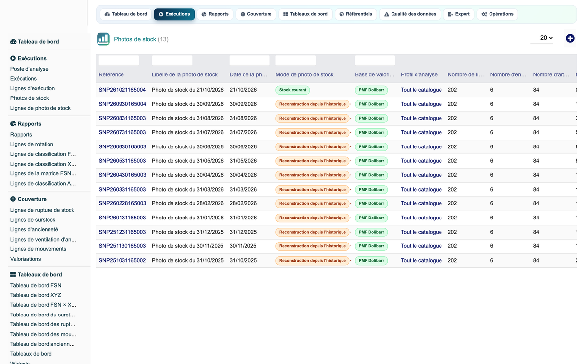Click Tout le catalogue in the 21/10/2026 row
The image size is (588, 364).
[x=421, y=90]
